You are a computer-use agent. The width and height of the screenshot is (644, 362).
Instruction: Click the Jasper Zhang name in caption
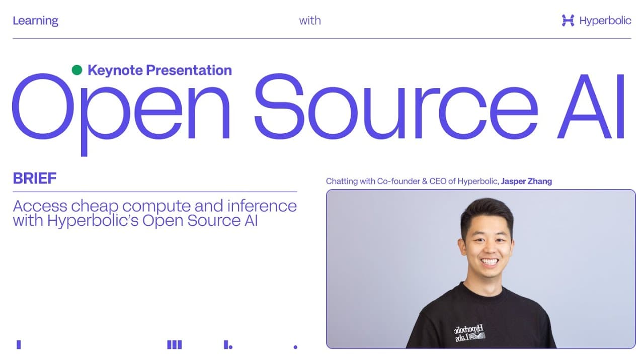(x=526, y=182)
